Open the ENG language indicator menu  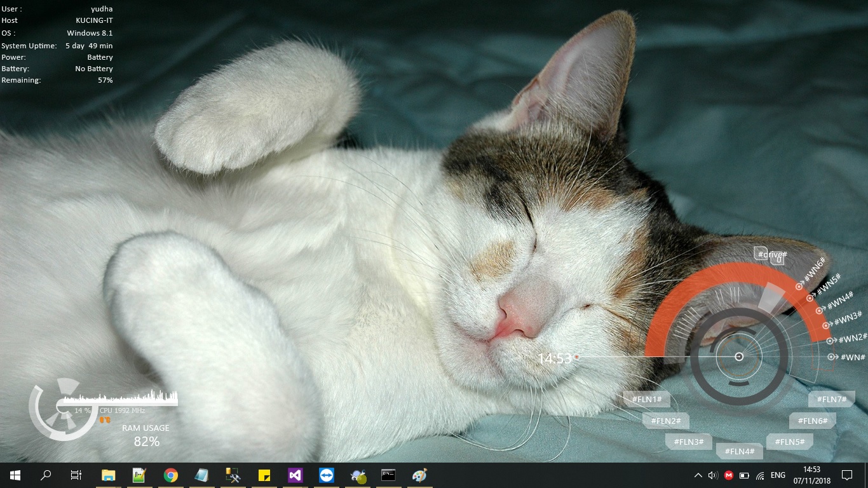(x=776, y=475)
